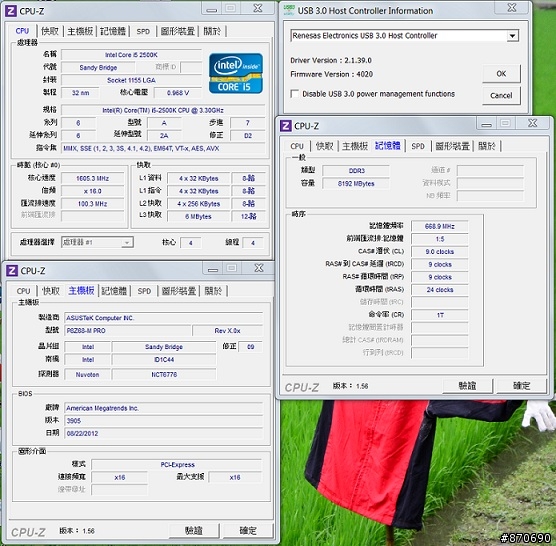Open 圖形裝置 tab in the mainboard CPU-Z window
Screen dimensions: 556x546
click(179, 291)
